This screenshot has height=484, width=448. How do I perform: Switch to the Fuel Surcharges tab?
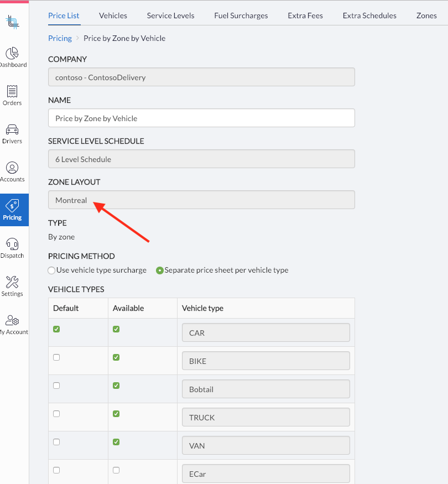(x=241, y=15)
